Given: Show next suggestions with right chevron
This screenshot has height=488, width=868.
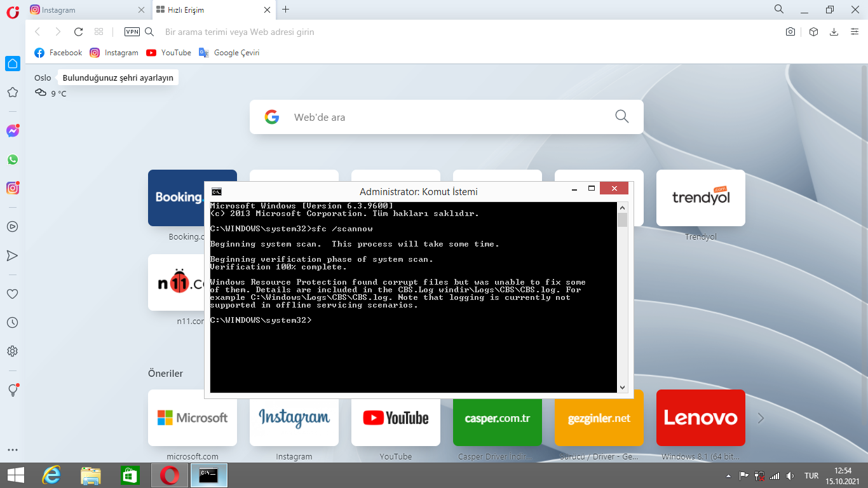Looking at the screenshot, I should pyautogui.click(x=761, y=418).
